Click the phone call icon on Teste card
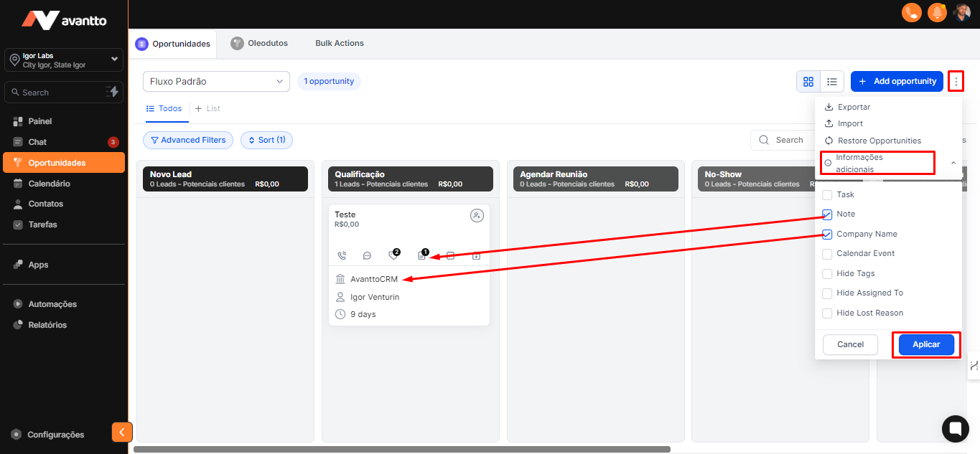Screen dimensions: 980x454 [x=342, y=255]
